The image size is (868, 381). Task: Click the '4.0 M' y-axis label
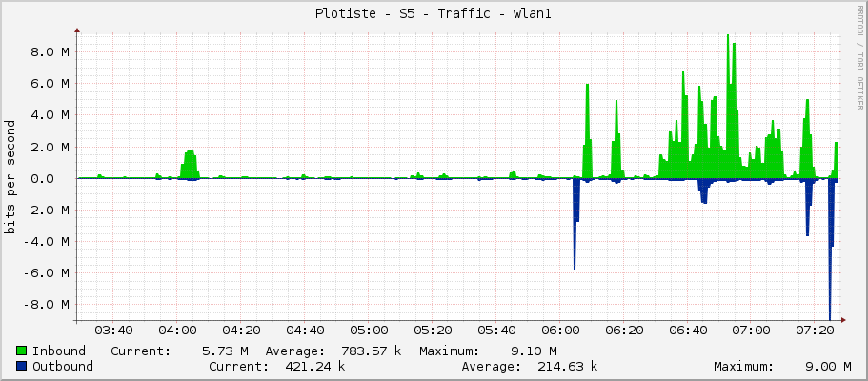(50, 116)
